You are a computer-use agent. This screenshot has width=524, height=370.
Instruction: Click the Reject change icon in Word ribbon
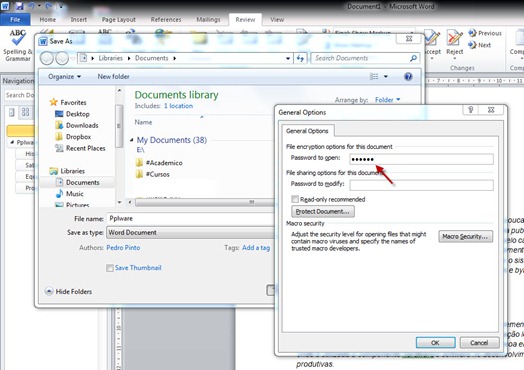[454, 43]
